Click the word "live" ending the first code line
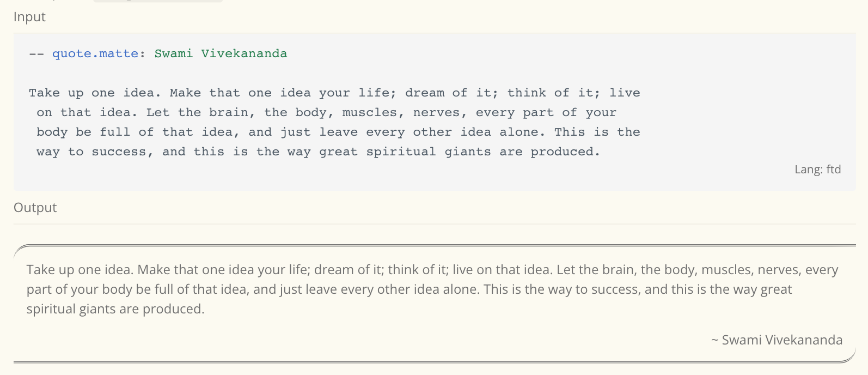The height and width of the screenshot is (375, 868). click(625, 93)
